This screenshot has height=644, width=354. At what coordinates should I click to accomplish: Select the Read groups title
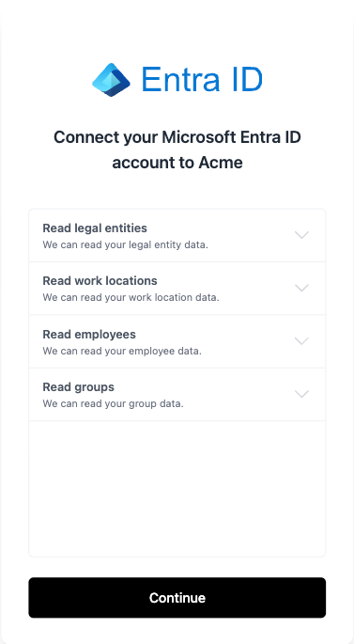[x=78, y=387]
